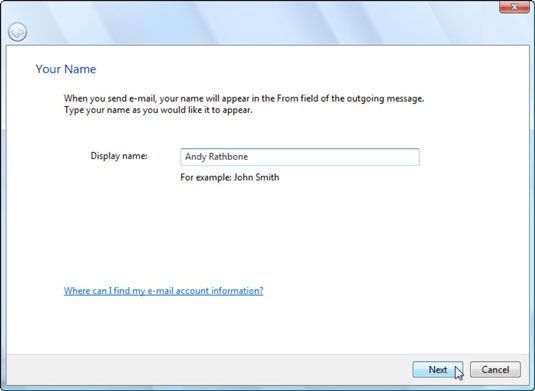Close the e-mail setup wizard window
The width and height of the screenshot is (535, 391).
pos(515,7)
